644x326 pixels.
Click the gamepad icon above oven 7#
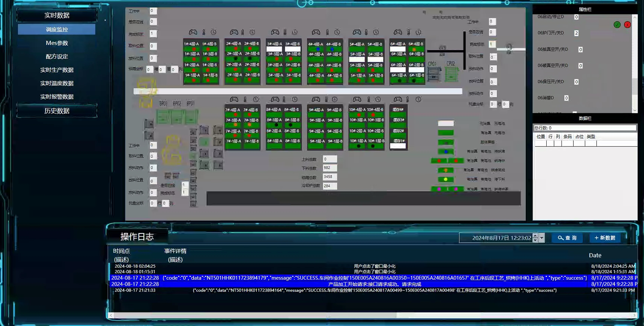[234, 99]
